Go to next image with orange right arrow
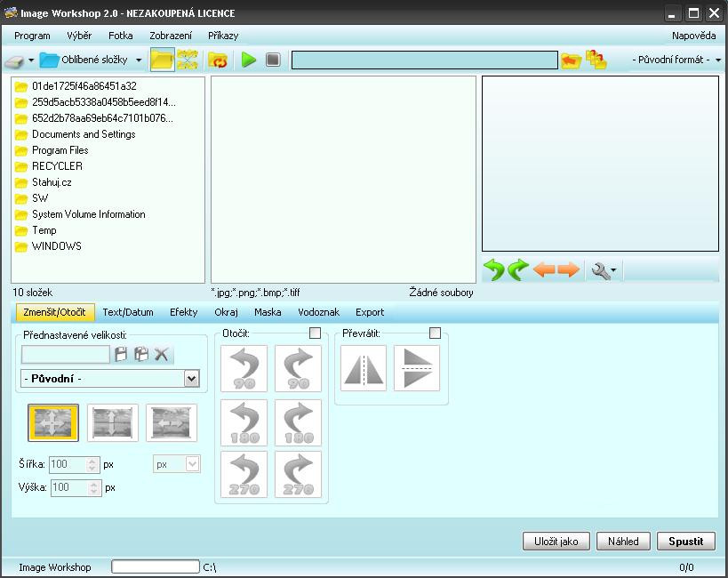This screenshot has width=728, height=578. tap(568, 269)
